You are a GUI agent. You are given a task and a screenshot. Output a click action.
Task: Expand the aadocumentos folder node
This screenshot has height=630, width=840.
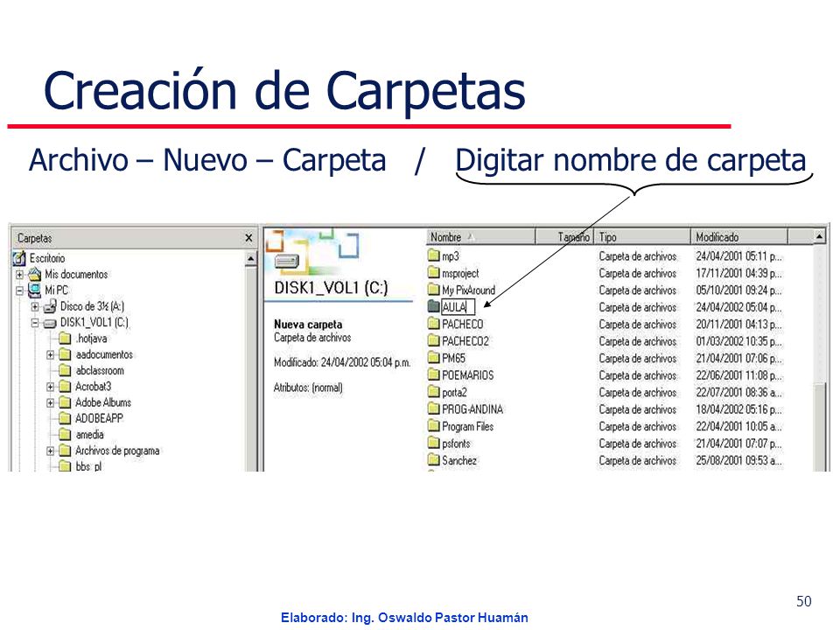tap(51, 354)
